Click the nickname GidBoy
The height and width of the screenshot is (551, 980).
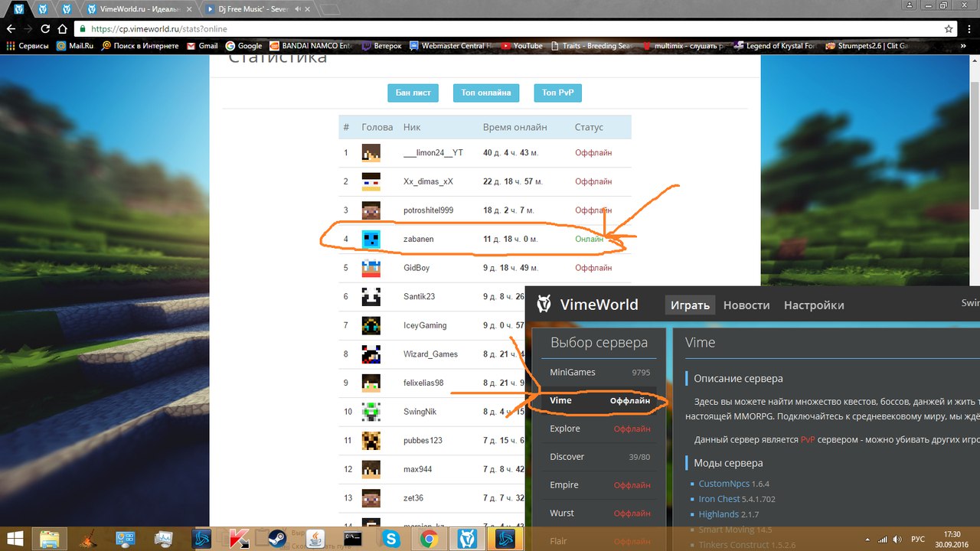[x=416, y=268]
